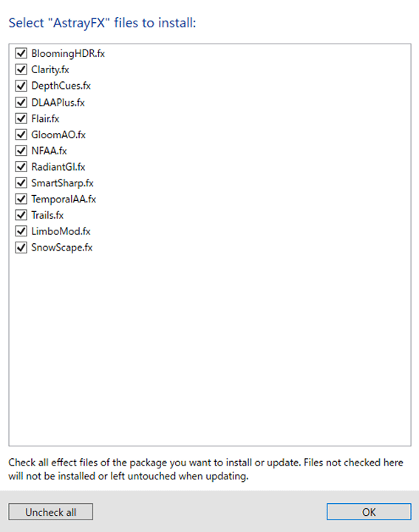Toggle the SnowScape.fx checkbox
Image resolution: width=419 pixels, height=532 pixels.
pyautogui.click(x=21, y=248)
